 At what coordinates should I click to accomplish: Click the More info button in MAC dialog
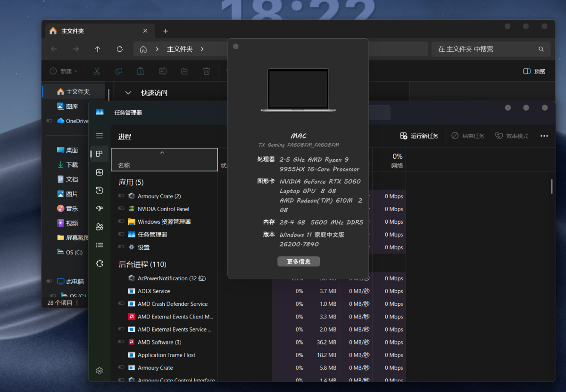coord(299,261)
